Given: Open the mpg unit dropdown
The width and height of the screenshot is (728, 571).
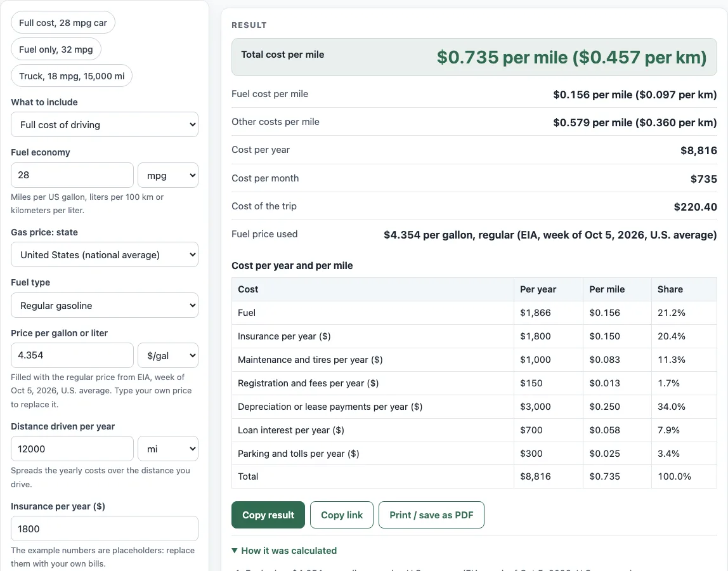Looking at the screenshot, I should coord(168,175).
